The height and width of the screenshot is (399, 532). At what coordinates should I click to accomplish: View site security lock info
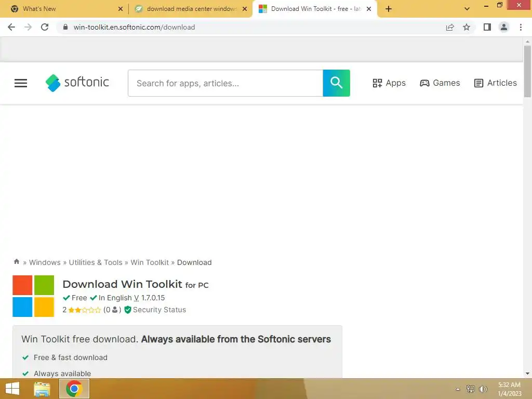point(65,27)
